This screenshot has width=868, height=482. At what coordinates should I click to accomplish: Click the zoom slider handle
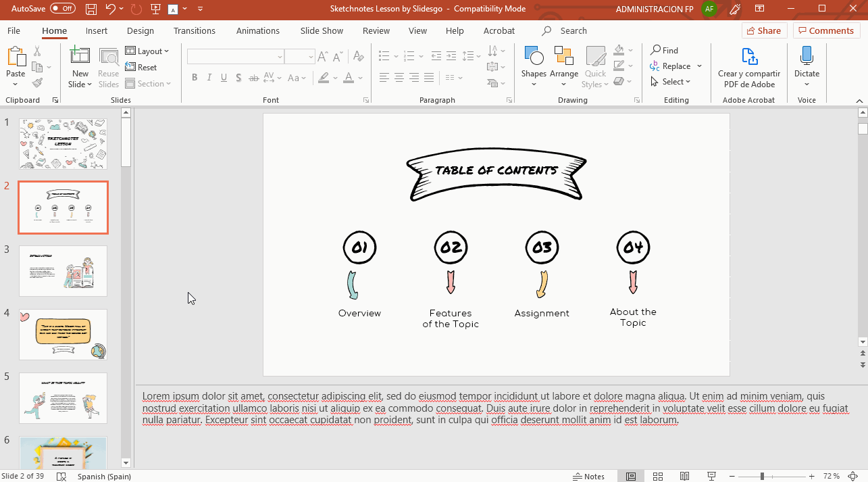pos(762,476)
